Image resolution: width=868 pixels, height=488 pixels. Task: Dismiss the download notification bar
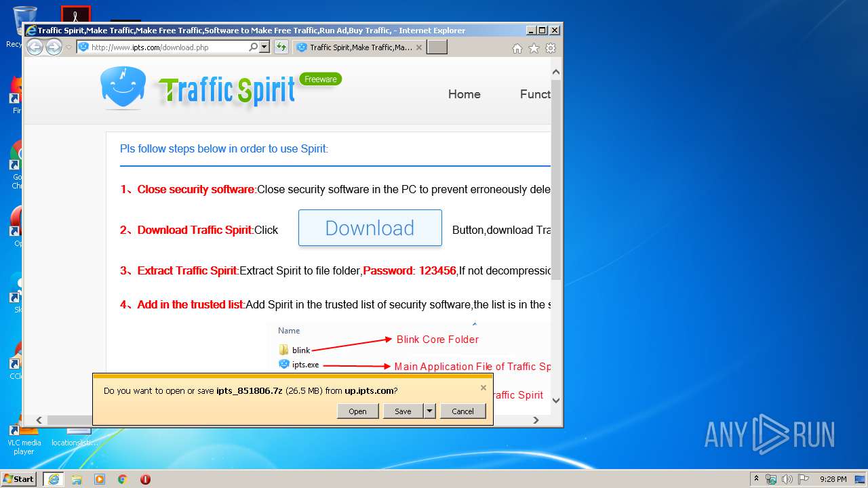tap(484, 388)
